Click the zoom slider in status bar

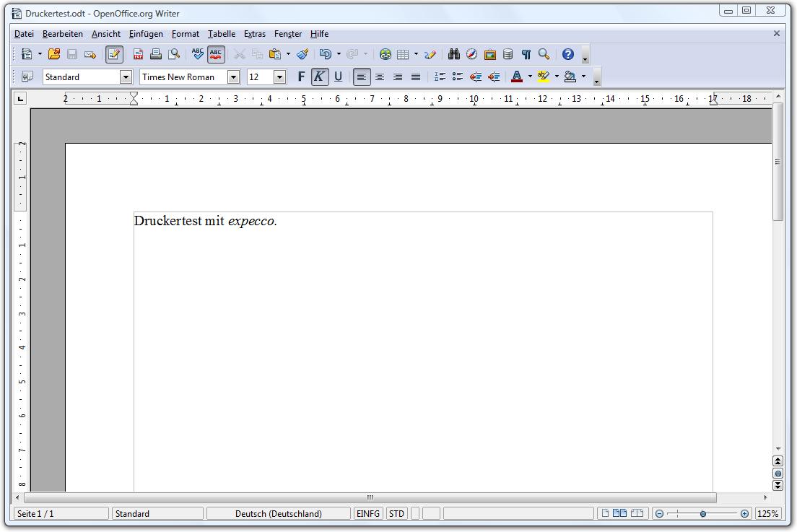(x=702, y=514)
